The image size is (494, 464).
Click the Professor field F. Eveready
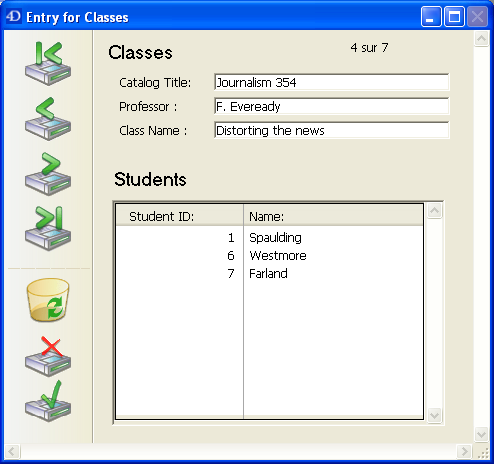(x=332, y=106)
